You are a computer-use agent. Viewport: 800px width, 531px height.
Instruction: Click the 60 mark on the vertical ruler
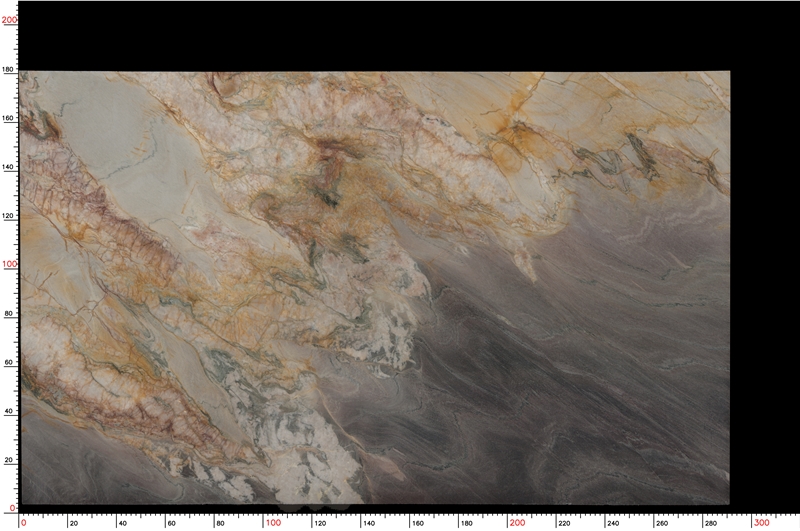(x=9, y=362)
